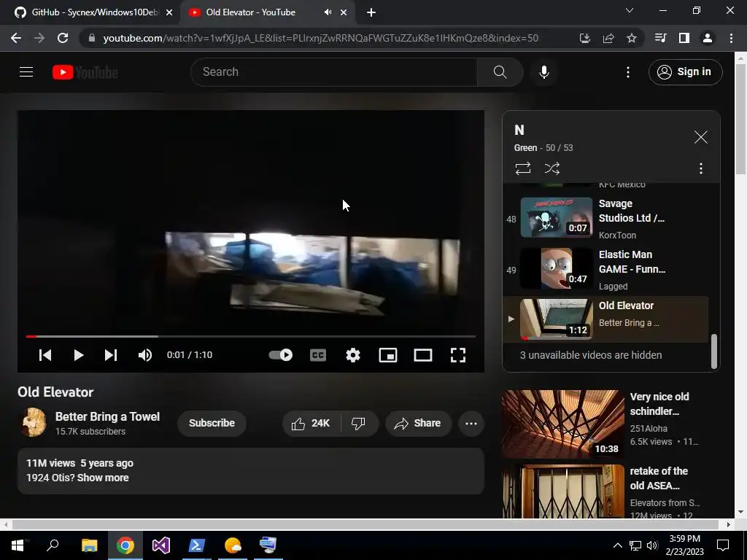Select Old Elevator in the playlist
The height and width of the screenshot is (560, 747).
605,319
